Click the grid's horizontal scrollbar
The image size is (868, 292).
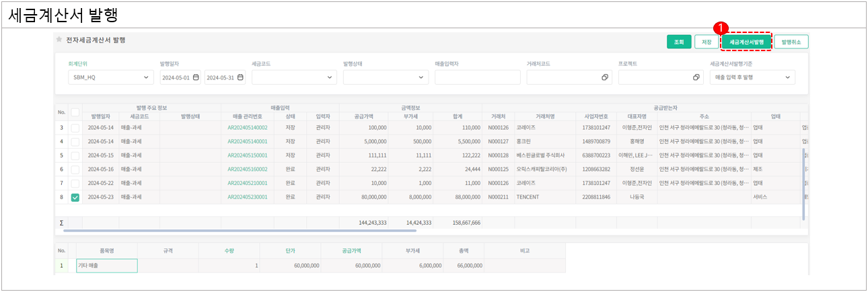pos(269,230)
